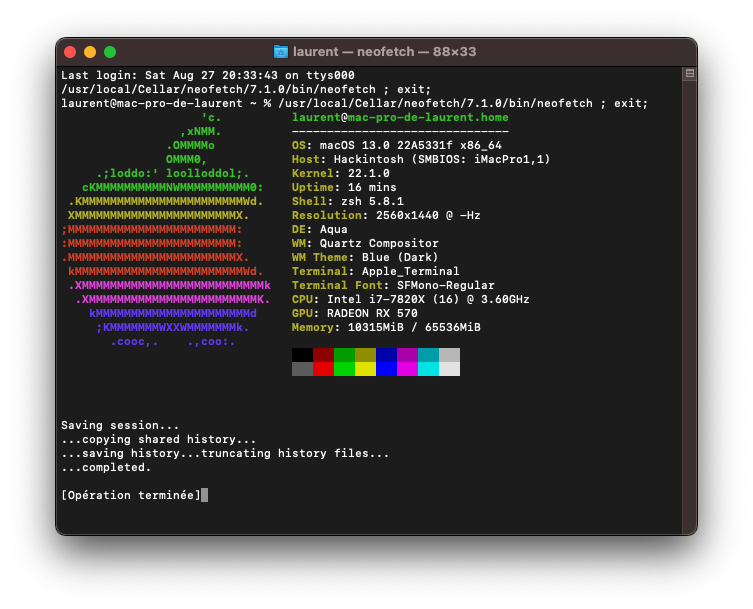Select the dark green color block
Viewport: 753px width, 609px height.
tap(344, 355)
